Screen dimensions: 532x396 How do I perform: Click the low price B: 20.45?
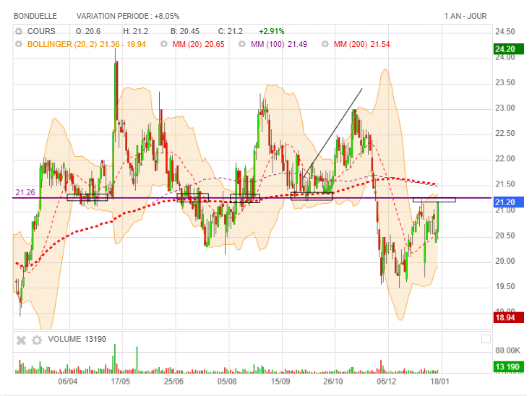coord(185,31)
